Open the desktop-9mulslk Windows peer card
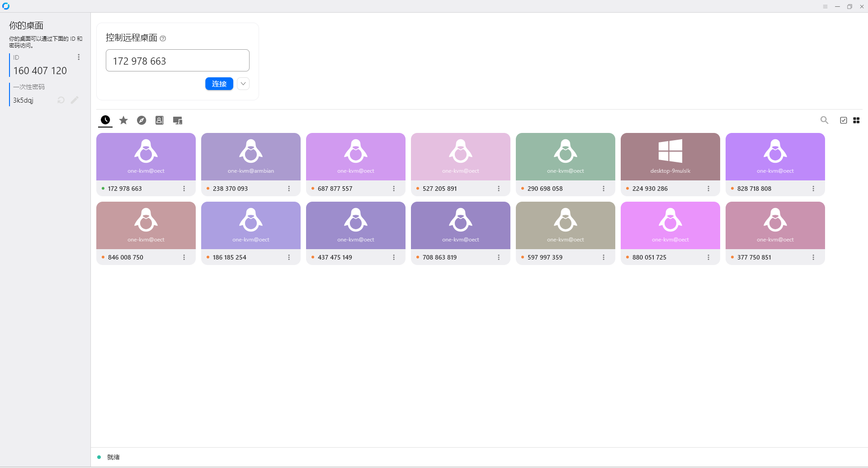Image resolution: width=868 pixels, height=468 pixels. point(670,156)
